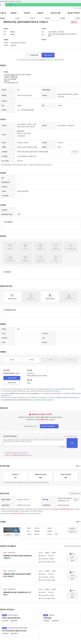Click the 기타 step icon

pos(69,360)
